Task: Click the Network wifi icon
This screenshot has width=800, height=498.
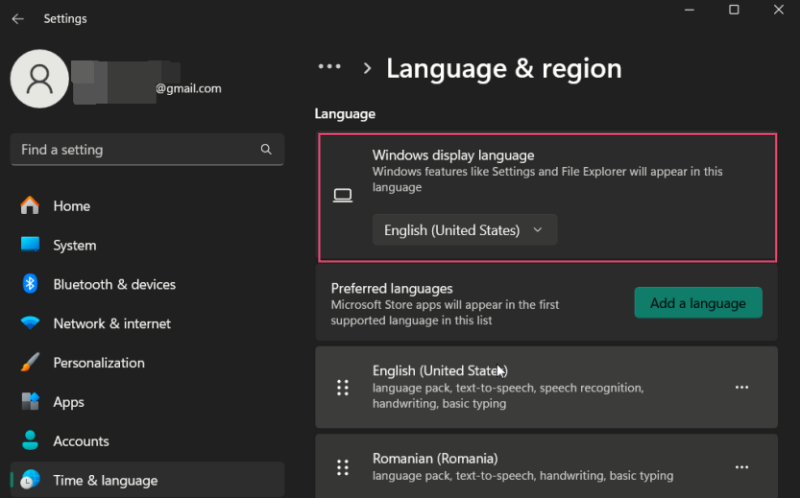Action: click(x=30, y=322)
